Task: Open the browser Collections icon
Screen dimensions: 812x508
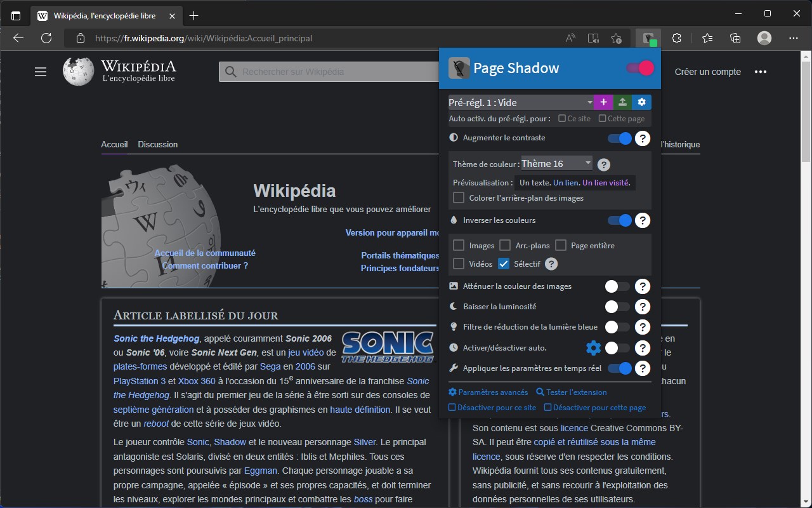Action: [735, 38]
